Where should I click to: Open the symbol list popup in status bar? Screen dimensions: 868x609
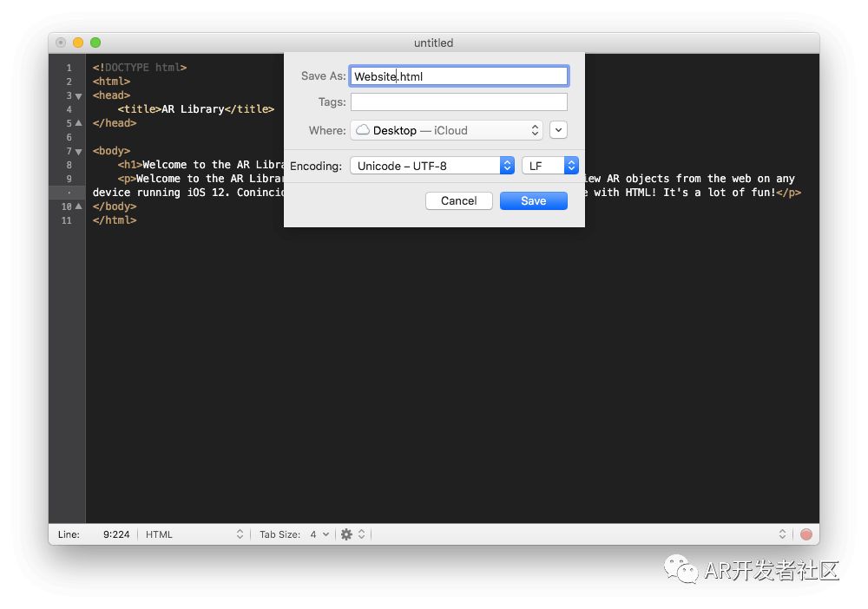click(781, 534)
